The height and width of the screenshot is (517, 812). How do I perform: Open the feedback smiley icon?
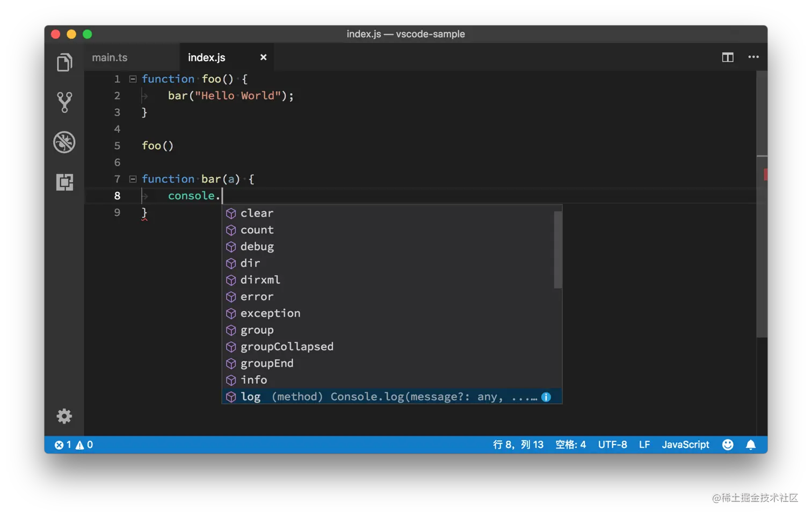coord(728,444)
